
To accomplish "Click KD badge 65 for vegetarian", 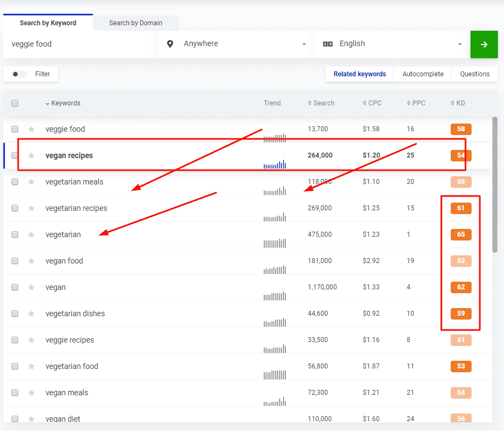I will coord(461,234).
